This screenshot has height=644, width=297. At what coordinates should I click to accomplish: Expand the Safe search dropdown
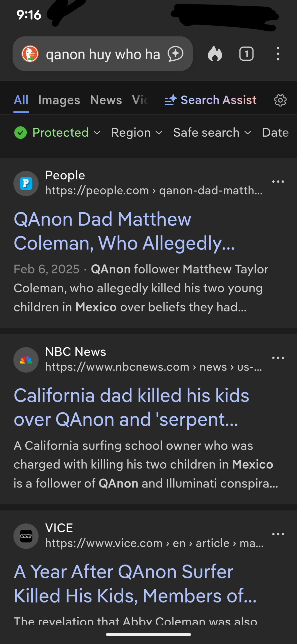click(212, 133)
